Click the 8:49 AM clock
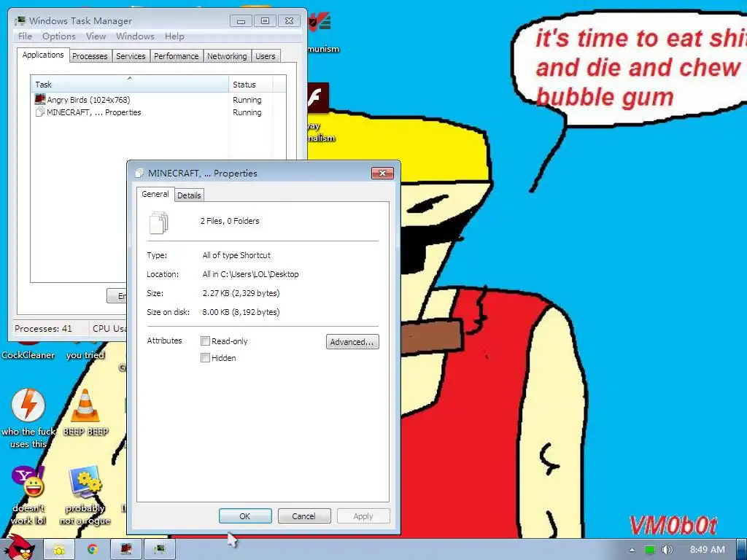747x560 pixels. pos(708,550)
